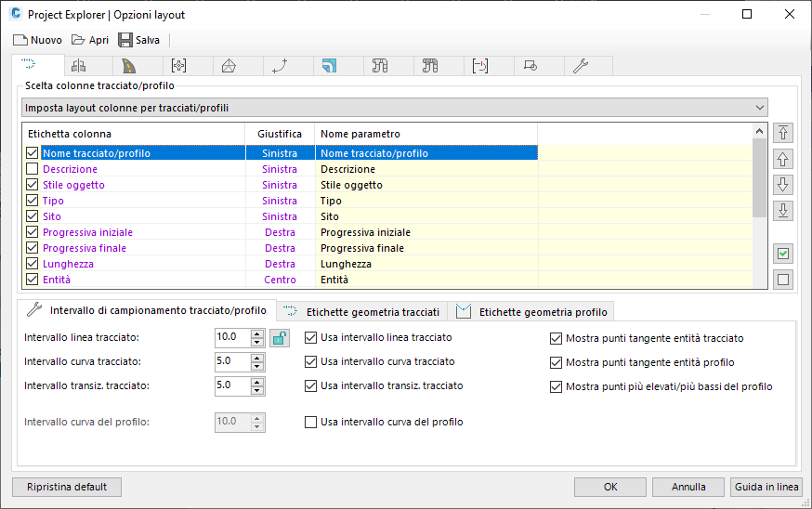This screenshot has width=812, height=509.
Task: Click the Intervallo linea tracciato value field
Action: point(232,337)
